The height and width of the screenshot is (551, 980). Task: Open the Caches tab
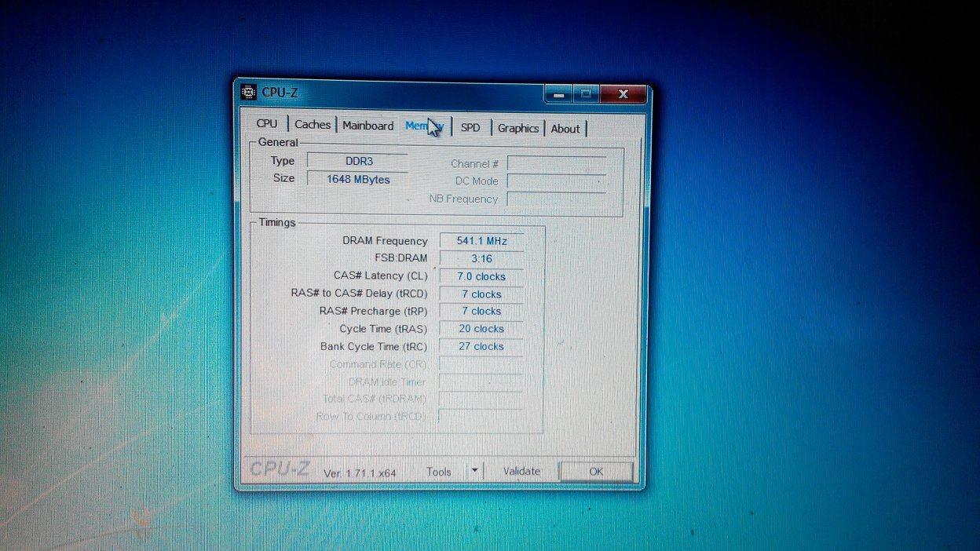(313, 124)
